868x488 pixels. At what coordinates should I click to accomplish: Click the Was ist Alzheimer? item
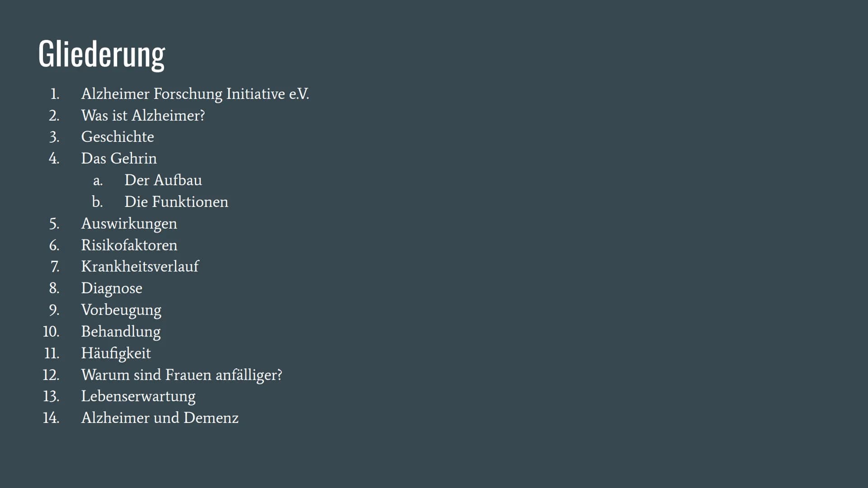tap(143, 116)
